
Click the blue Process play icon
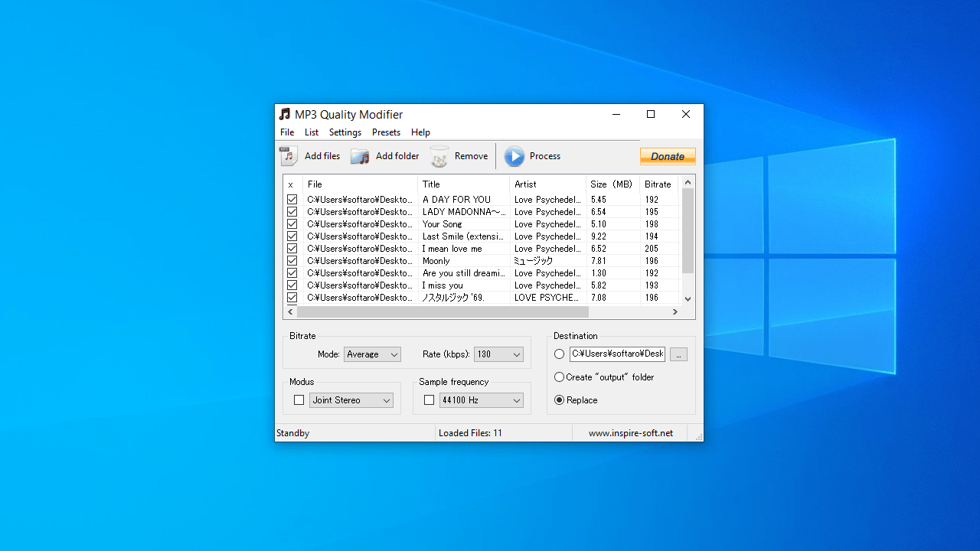coord(514,156)
